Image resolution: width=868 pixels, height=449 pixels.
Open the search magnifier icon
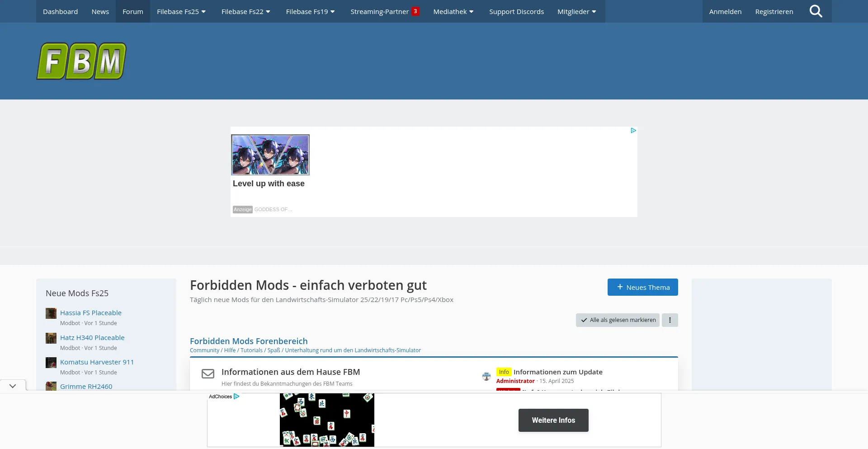click(x=816, y=11)
